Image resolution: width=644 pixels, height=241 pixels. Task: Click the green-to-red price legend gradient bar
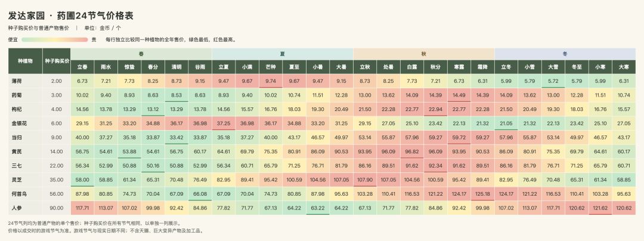55,40
